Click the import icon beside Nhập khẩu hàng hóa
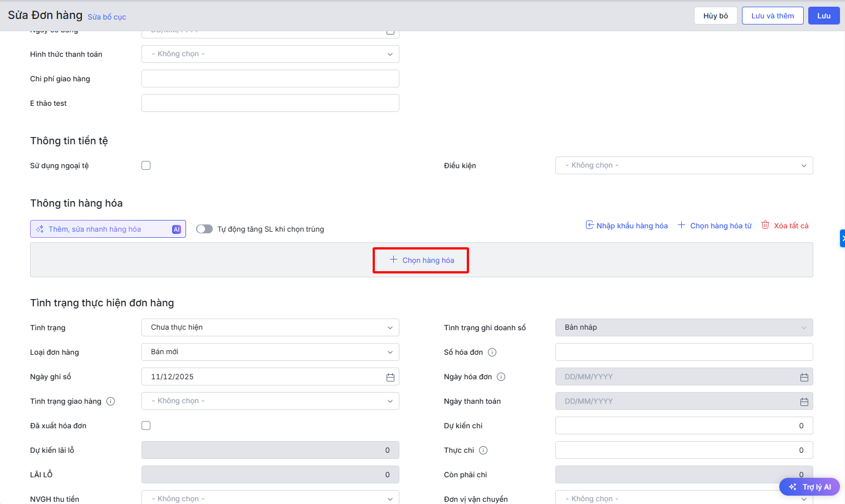The height and width of the screenshot is (504, 845). coord(589,225)
